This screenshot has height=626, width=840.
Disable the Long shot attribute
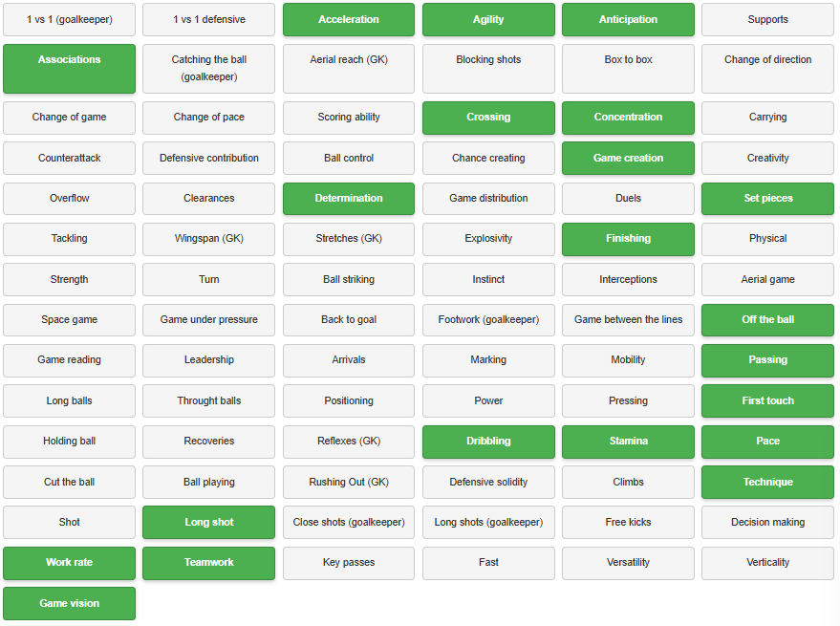tap(208, 523)
